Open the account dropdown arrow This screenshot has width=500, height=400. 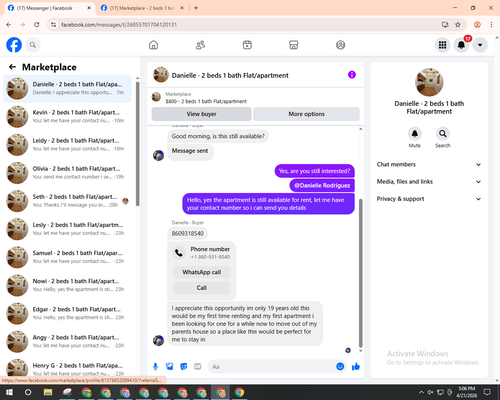(x=480, y=45)
